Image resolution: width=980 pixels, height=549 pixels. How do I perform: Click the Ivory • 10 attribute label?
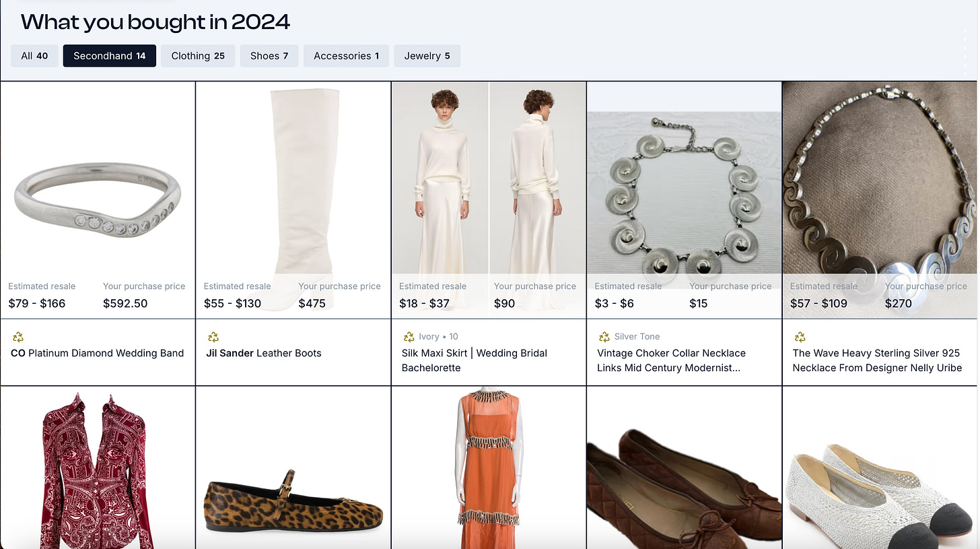438,337
